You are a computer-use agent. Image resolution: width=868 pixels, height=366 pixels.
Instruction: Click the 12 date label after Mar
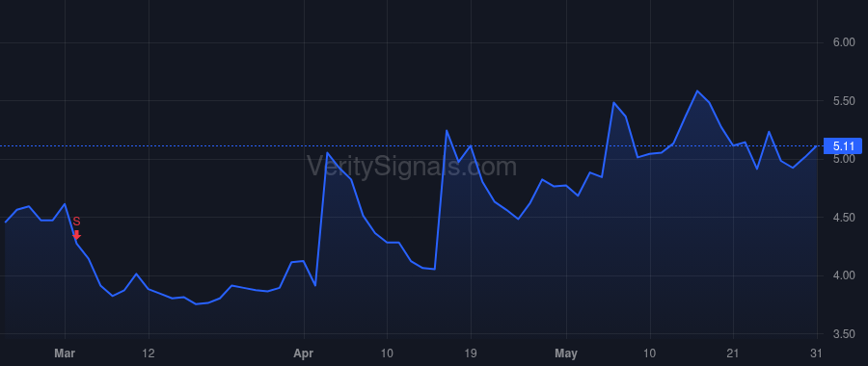coord(149,353)
